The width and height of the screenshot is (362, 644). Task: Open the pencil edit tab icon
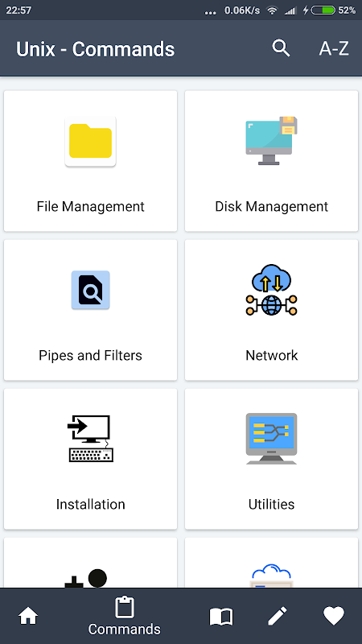pyautogui.click(x=278, y=616)
